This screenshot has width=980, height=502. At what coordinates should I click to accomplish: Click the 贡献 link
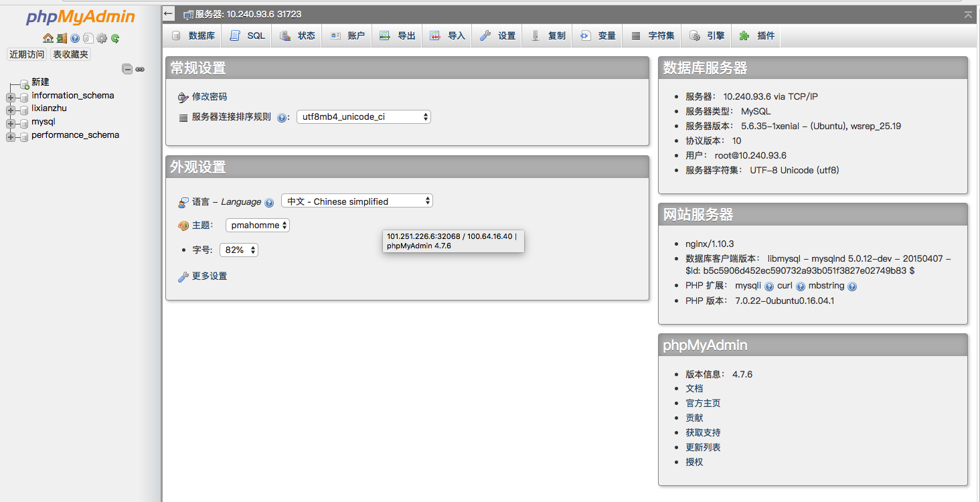point(694,418)
